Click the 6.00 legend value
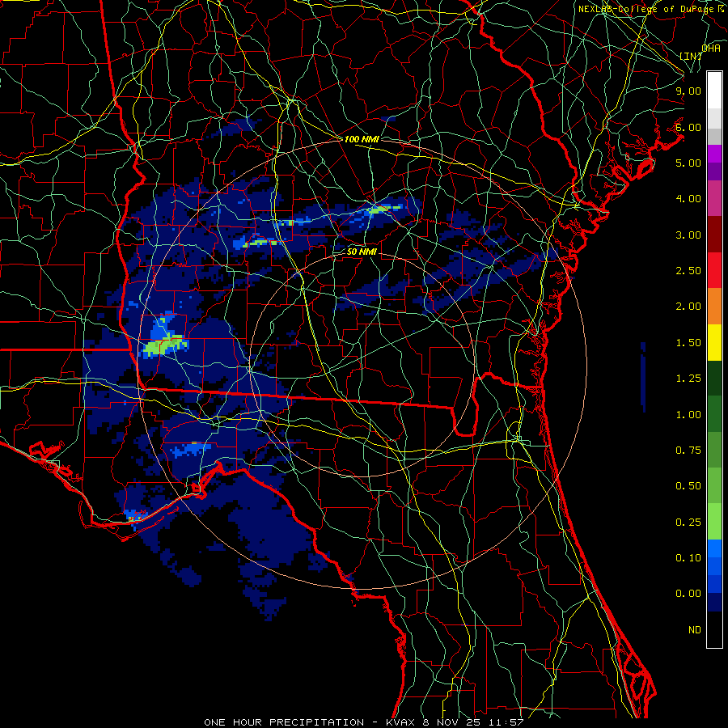Screen dimensions: 728x728 coord(688,127)
